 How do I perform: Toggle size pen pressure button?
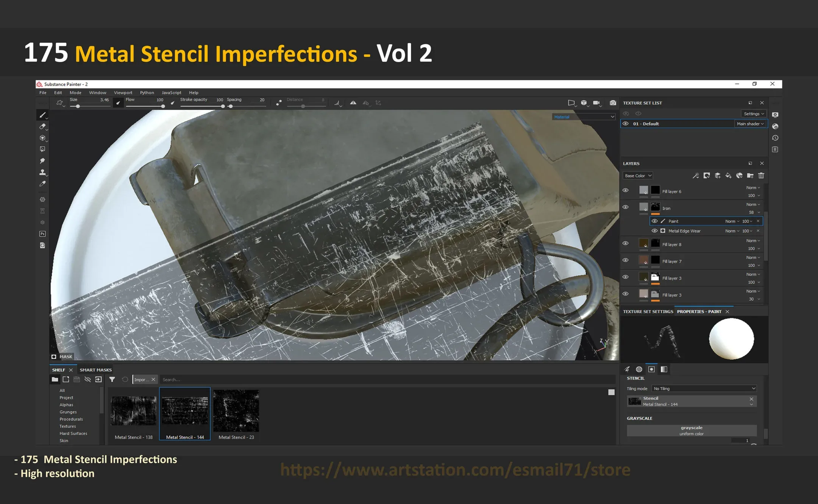[x=118, y=103]
